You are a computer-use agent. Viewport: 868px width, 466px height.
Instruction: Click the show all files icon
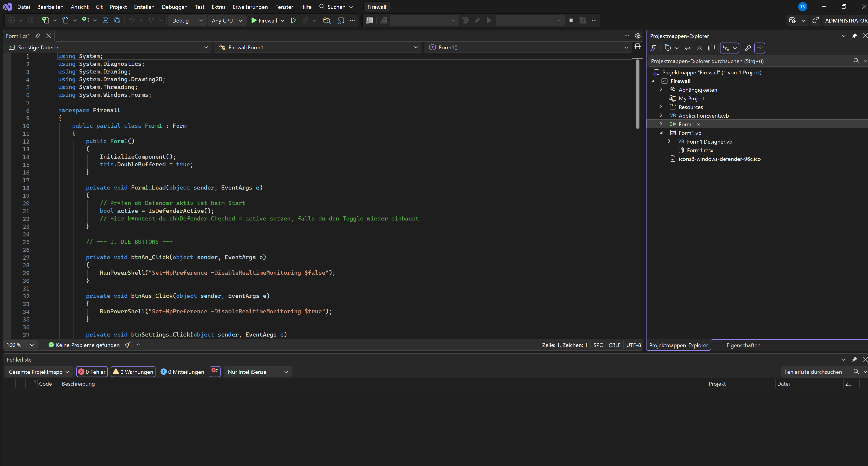tap(711, 48)
